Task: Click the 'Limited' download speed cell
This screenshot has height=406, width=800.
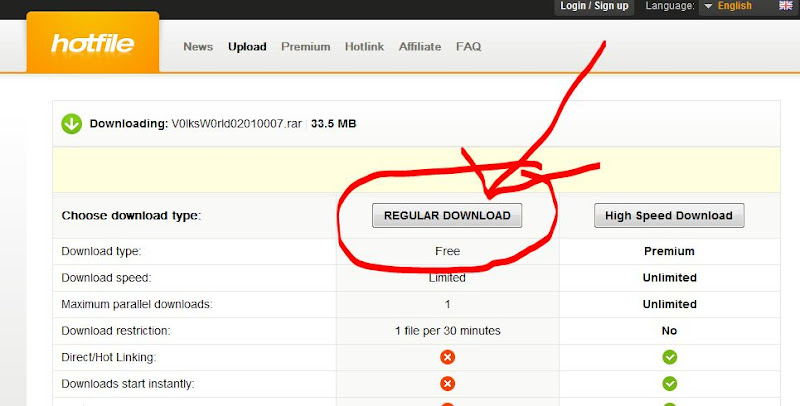Action: click(447, 277)
